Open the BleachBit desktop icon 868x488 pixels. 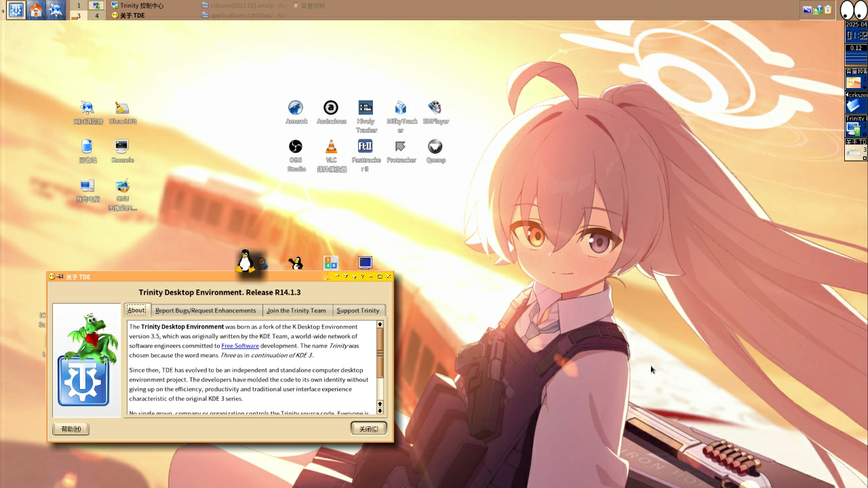pos(122,113)
